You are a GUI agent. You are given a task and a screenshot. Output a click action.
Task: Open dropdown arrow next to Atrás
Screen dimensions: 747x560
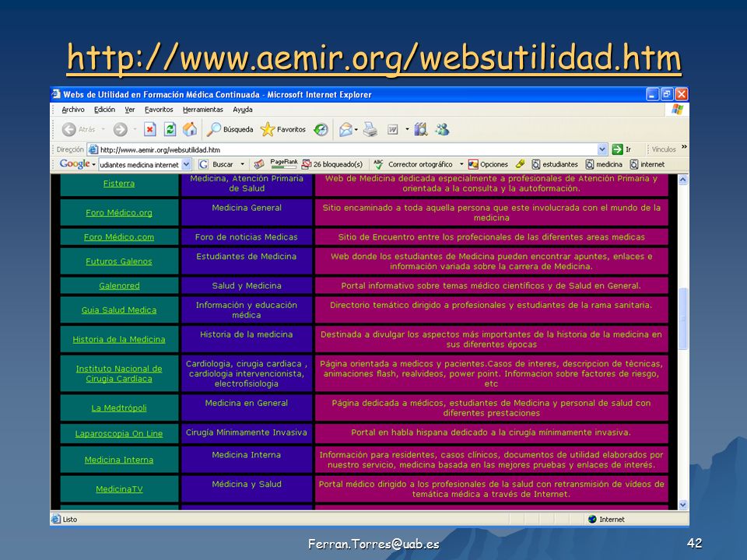(103, 129)
